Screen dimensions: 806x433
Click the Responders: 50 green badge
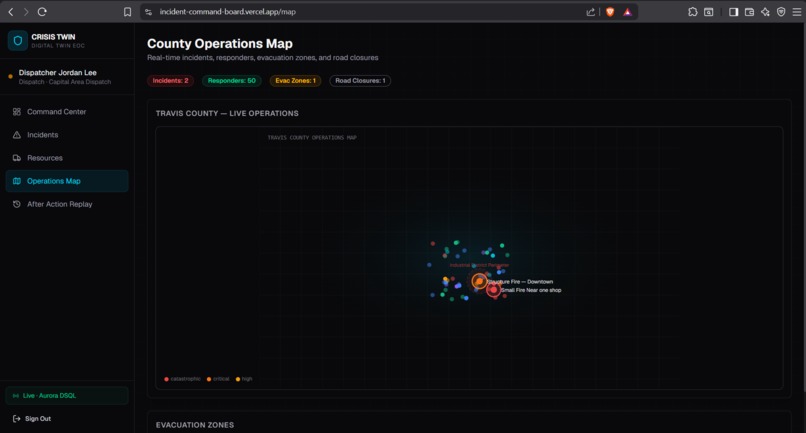click(231, 81)
